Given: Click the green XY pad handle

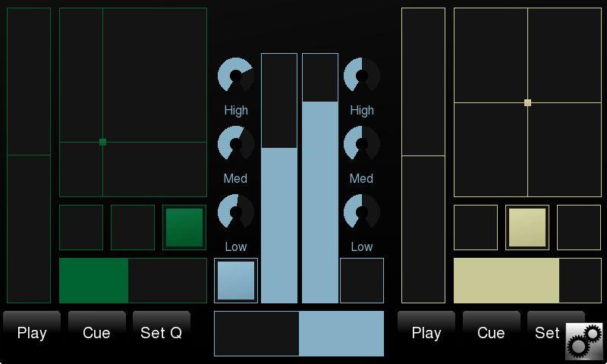Looking at the screenshot, I should pyautogui.click(x=102, y=142).
